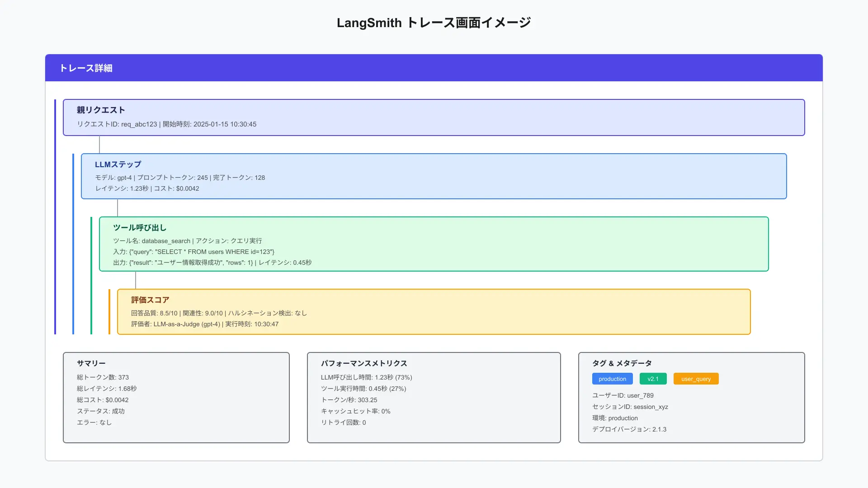Click エラー: なし
Image resolution: width=868 pixels, height=488 pixels.
click(94, 422)
